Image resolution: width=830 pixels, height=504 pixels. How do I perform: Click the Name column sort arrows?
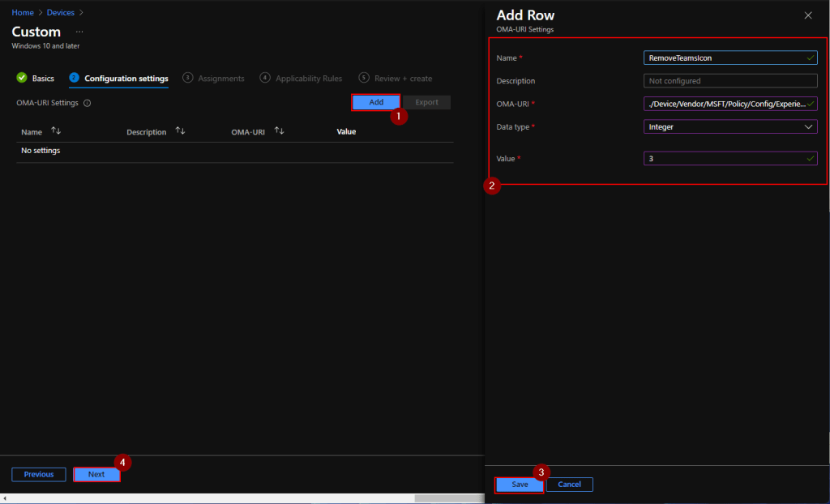click(56, 131)
